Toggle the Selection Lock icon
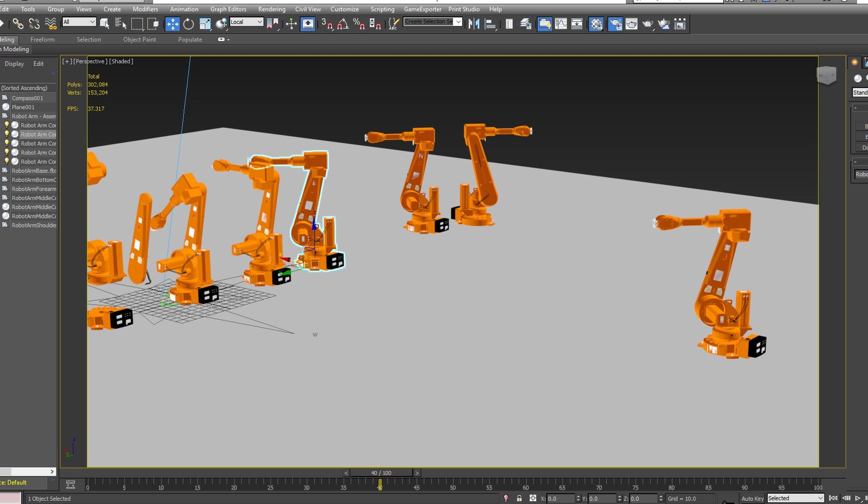The width and height of the screenshot is (868, 504). [519, 498]
